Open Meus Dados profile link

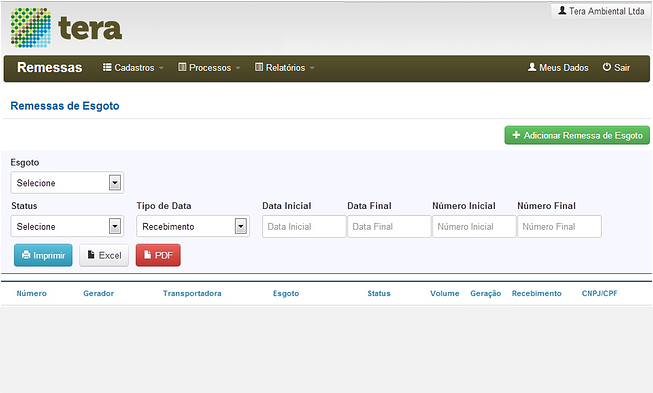point(558,67)
